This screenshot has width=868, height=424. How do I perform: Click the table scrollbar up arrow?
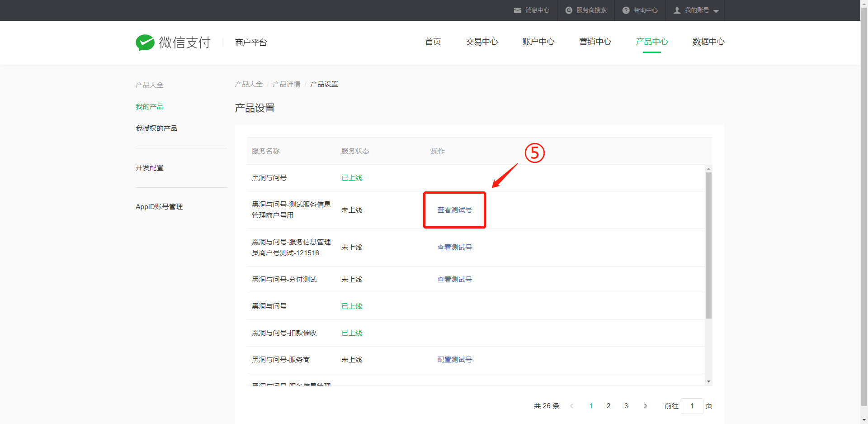(708, 169)
